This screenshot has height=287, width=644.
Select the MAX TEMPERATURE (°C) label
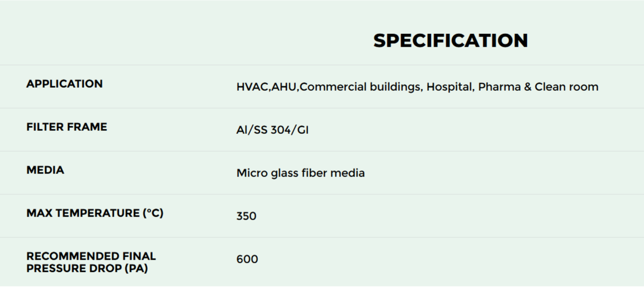click(95, 213)
